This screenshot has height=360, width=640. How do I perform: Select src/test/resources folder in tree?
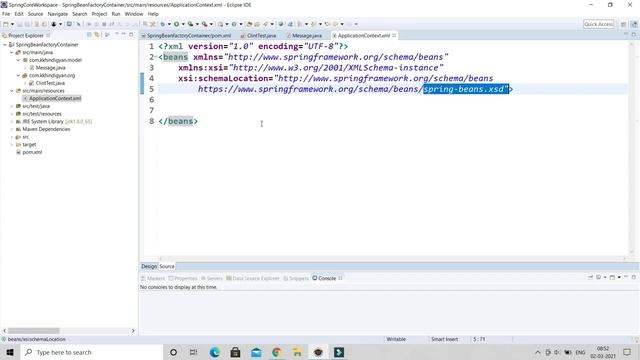click(42, 114)
